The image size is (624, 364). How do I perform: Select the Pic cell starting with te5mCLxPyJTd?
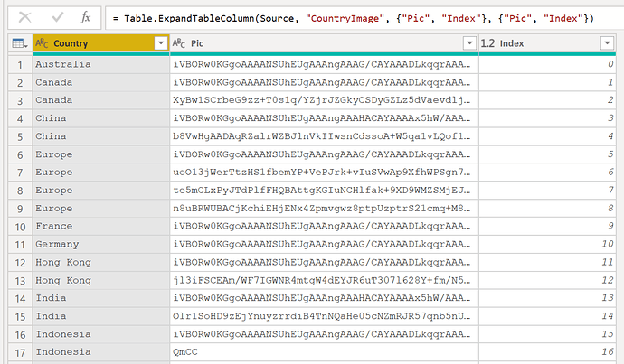point(324,191)
